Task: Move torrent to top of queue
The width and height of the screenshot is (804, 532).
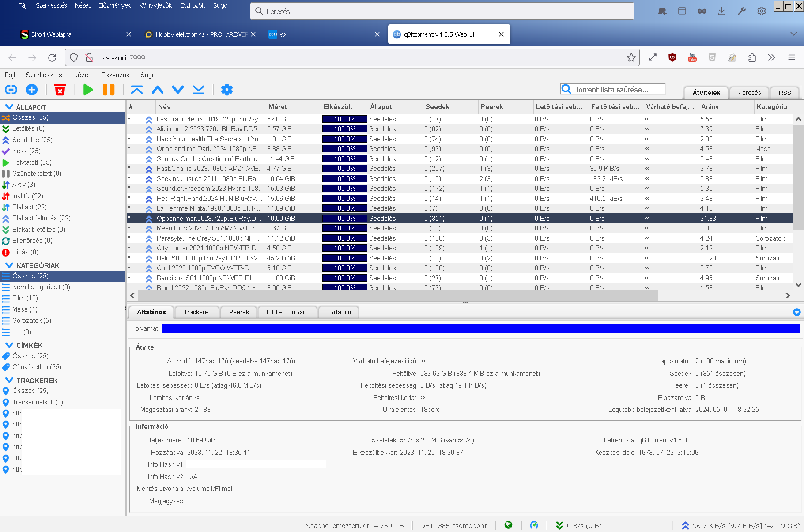Action: pos(137,90)
